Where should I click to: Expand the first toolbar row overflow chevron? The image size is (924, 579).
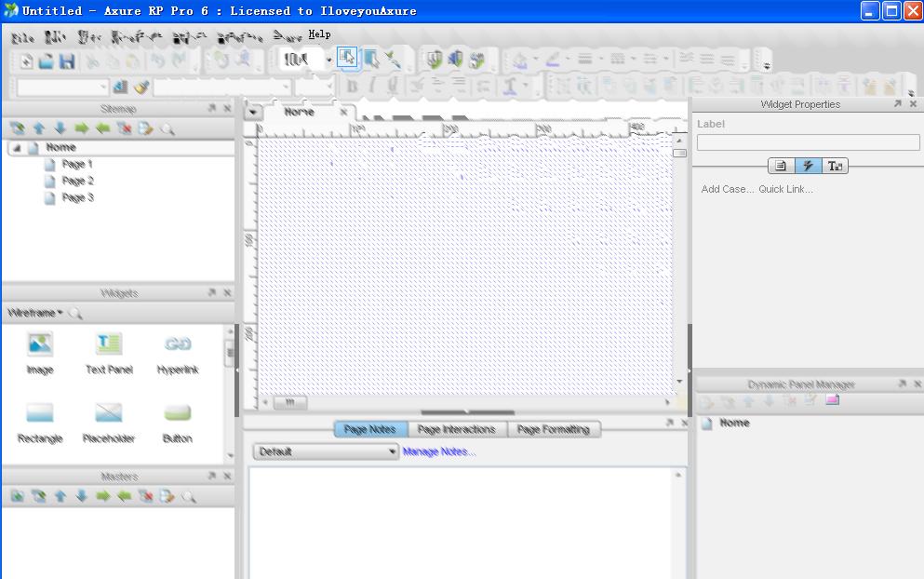(x=767, y=65)
